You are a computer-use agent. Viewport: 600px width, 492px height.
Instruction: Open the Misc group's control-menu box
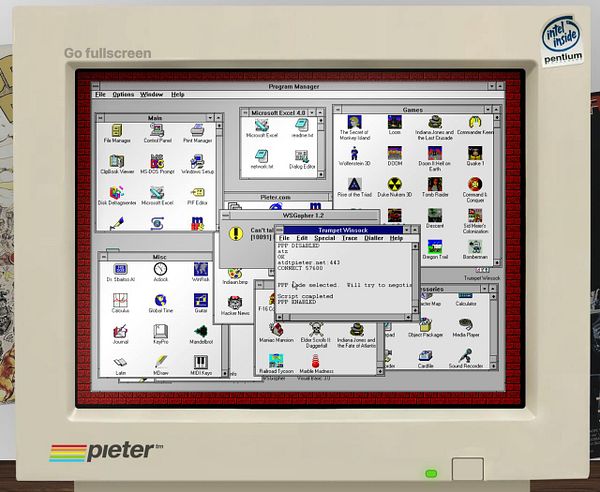pos(103,257)
